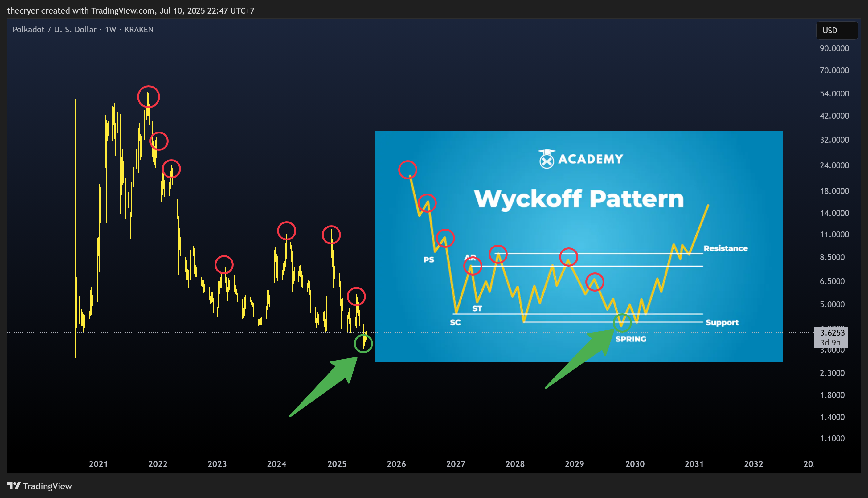The width and height of the screenshot is (868, 498).
Task: Click the 2.3000 price axis label
Action: 832,373
